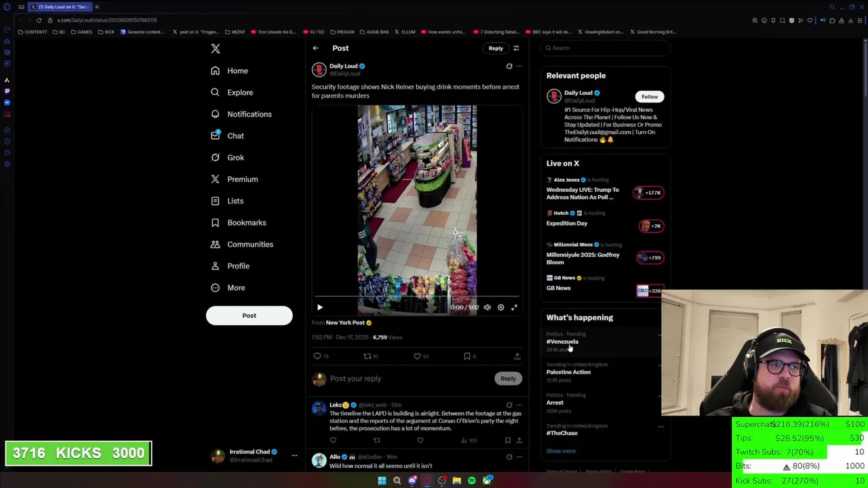Open Spotify from the taskbar
This screenshot has height=488, width=868.
tap(471, 481)
